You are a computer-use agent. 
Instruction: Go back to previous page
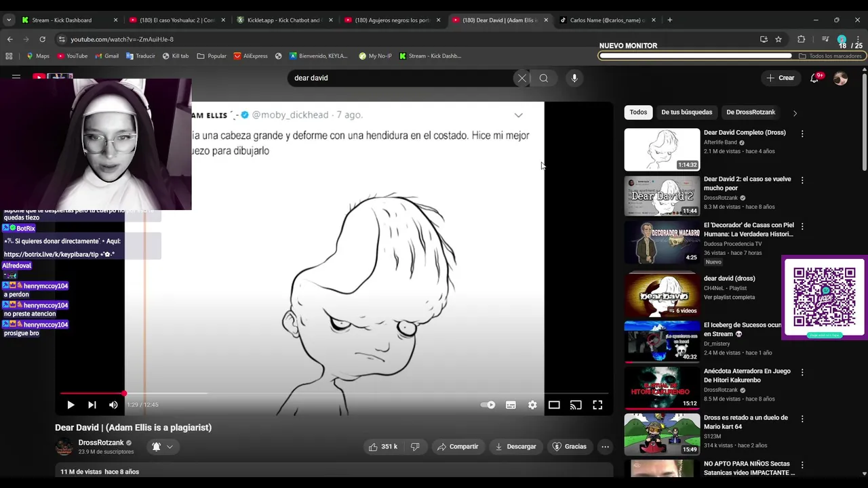coord(10,39)
